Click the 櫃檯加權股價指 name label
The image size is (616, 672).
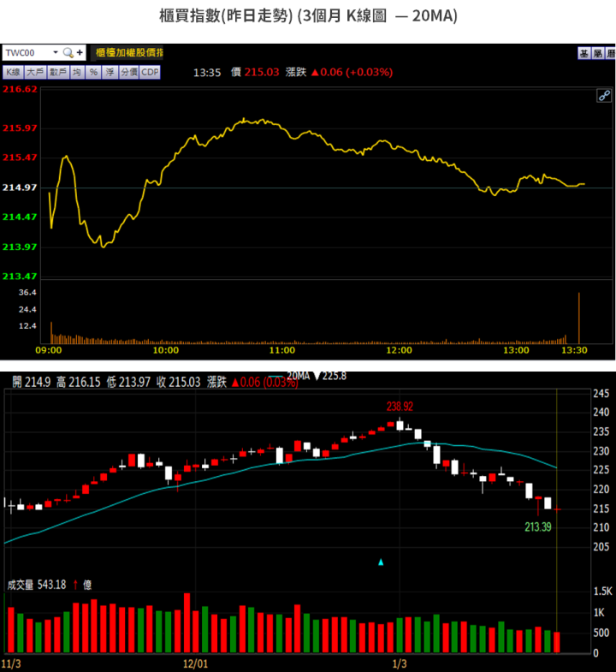[x=128, y=53]
